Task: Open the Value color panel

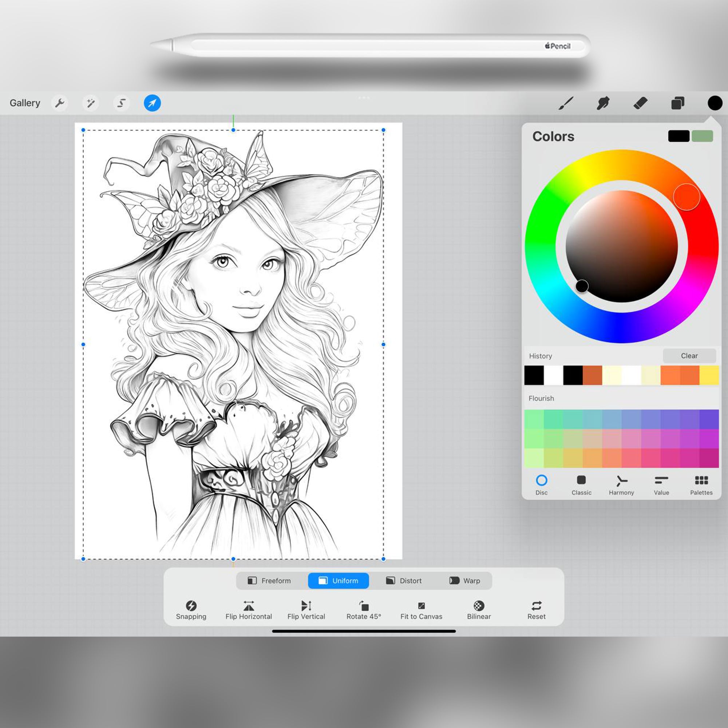Action: [x=661, y=485]
